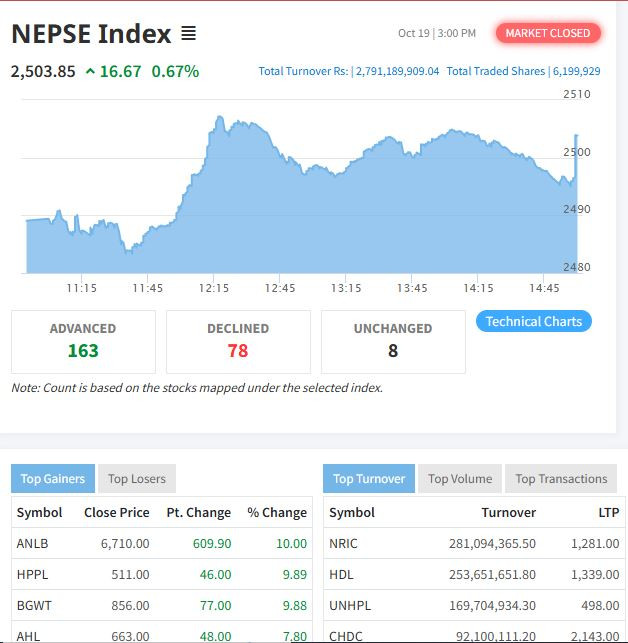Switch to the Top Losers tab

(x=136, y=478)
